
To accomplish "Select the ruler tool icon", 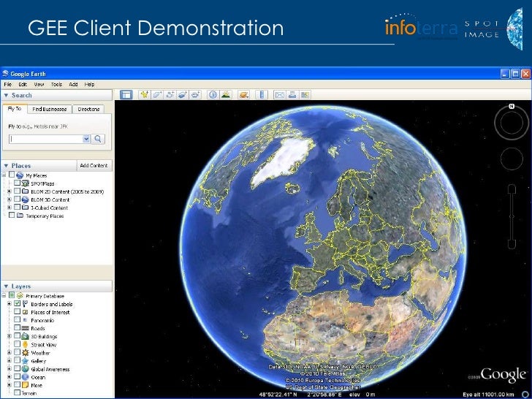I will [x=259, y=95].
